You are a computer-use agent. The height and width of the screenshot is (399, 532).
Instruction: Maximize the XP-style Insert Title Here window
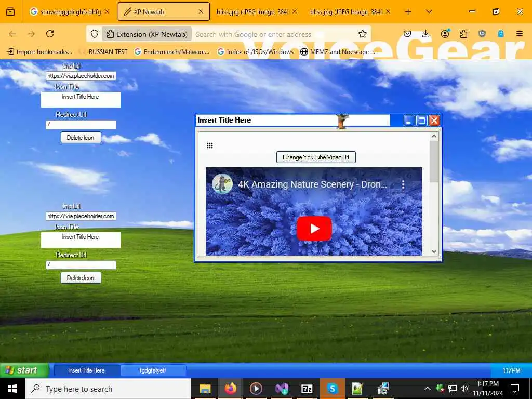pyautogui.click(x=422, y=121)
